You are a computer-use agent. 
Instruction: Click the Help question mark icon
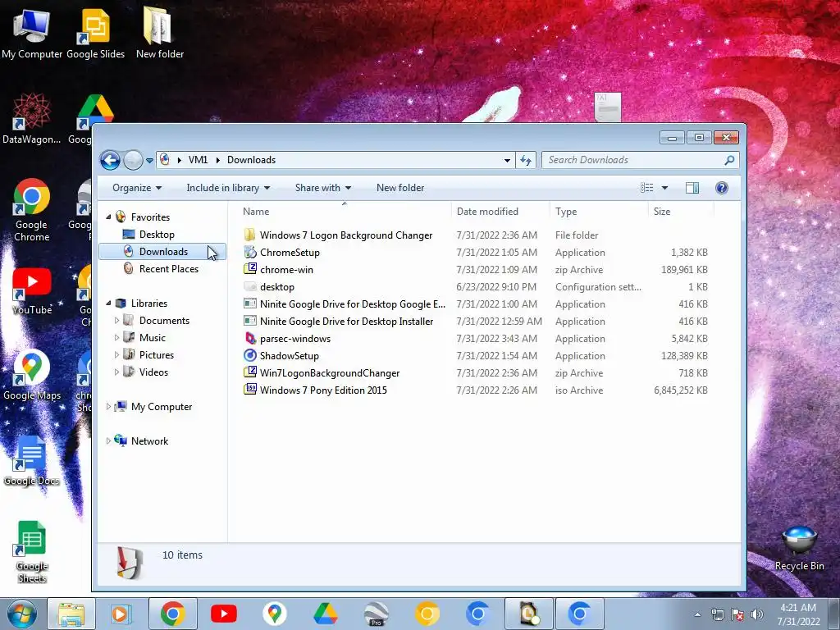[x=722, y=188]
